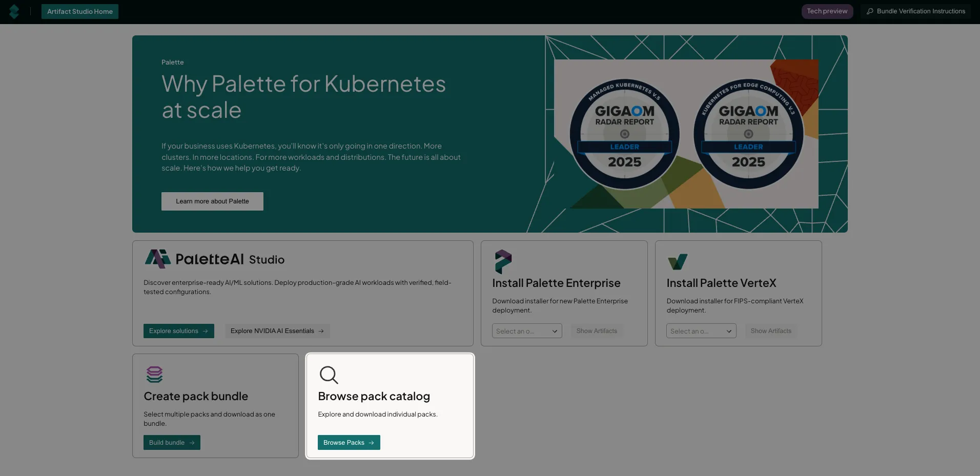The height and width of the screenshot is (476, 980).
Task: Click the magnifying glass catalog icon
Action: pyautogui.click(x=329, y=375)
